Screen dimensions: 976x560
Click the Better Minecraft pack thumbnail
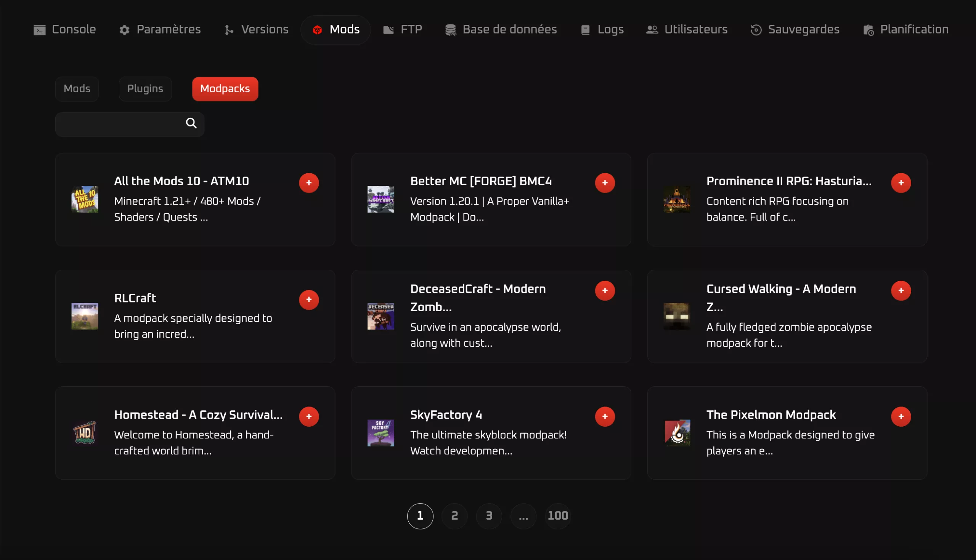380,199
